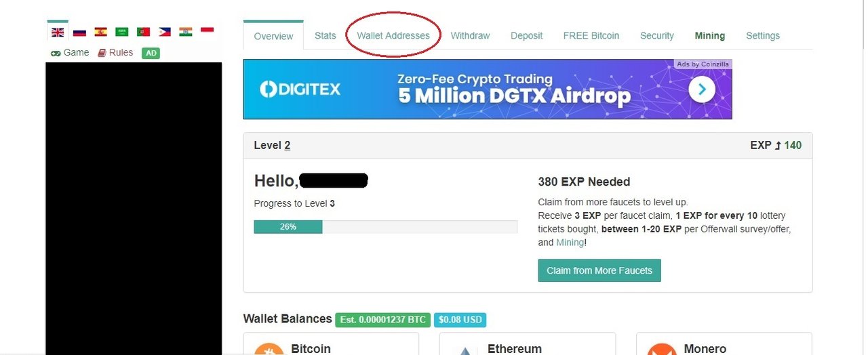Click the green AD badge
Screen dimensions: 868x355
151,53
